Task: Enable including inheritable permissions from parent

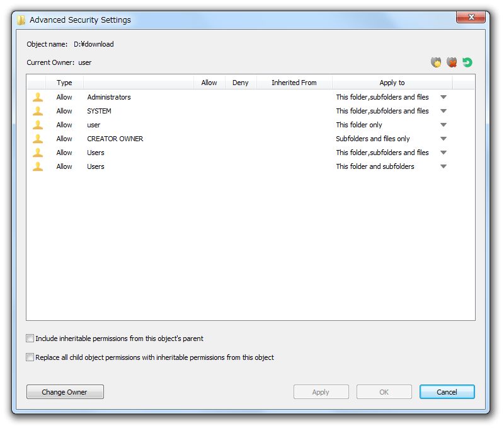Action: click(x=30, y=338)
